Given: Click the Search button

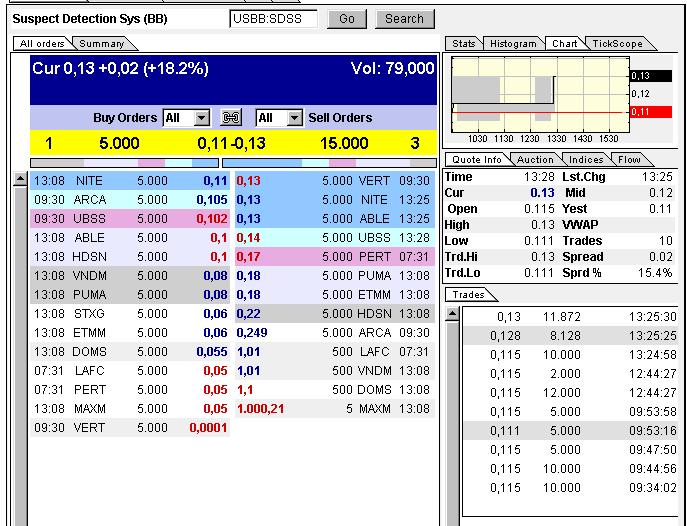Looking at the screenshot, I should (x=404, y=18).
